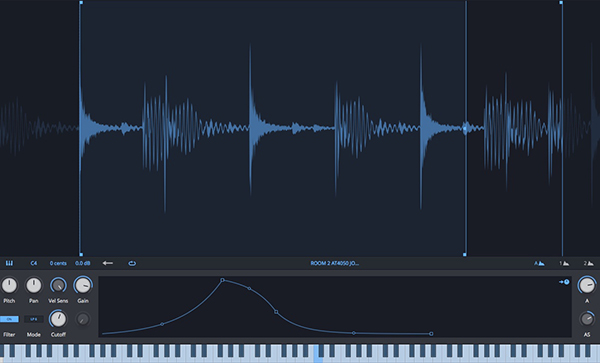Click the envelope peak node
This screenshot has height=363, width=600.
click(222, 280)
